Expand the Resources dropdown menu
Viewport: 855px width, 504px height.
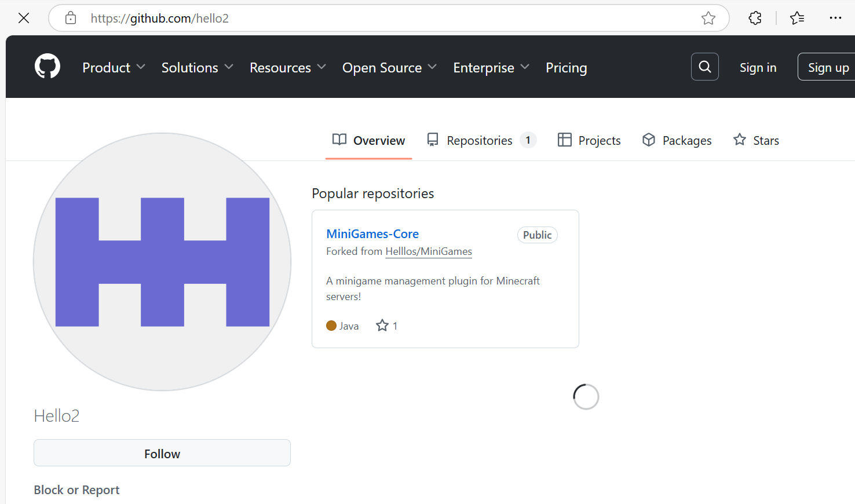[288, 67]
